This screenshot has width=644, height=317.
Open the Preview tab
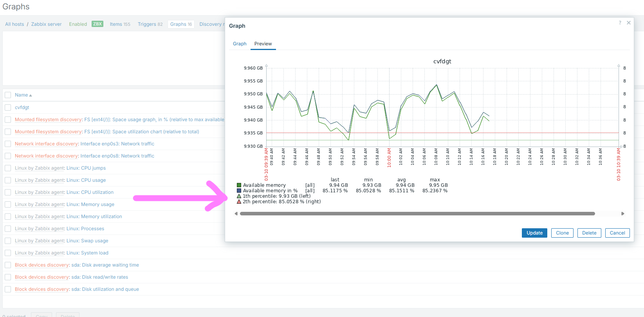click(263, 44)
